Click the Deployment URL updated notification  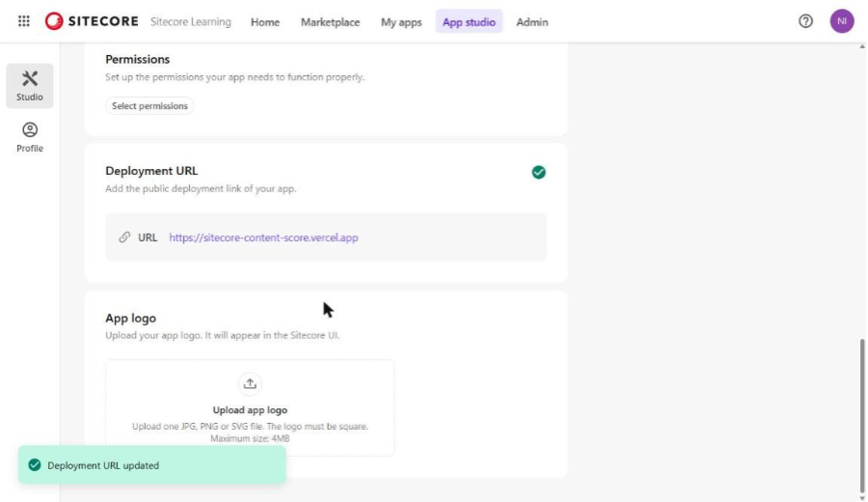[x=152, y=465]
